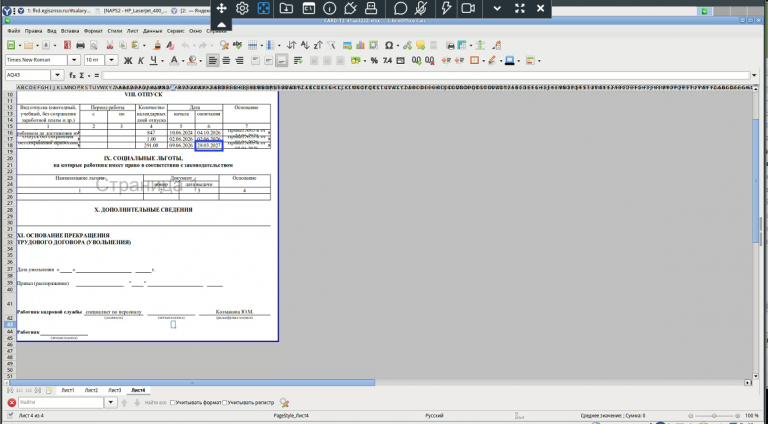The height and width of the screenshot is (424, 768).
Task: Check the Учитывать формат checkbox
Action: [x=172, y=402]
